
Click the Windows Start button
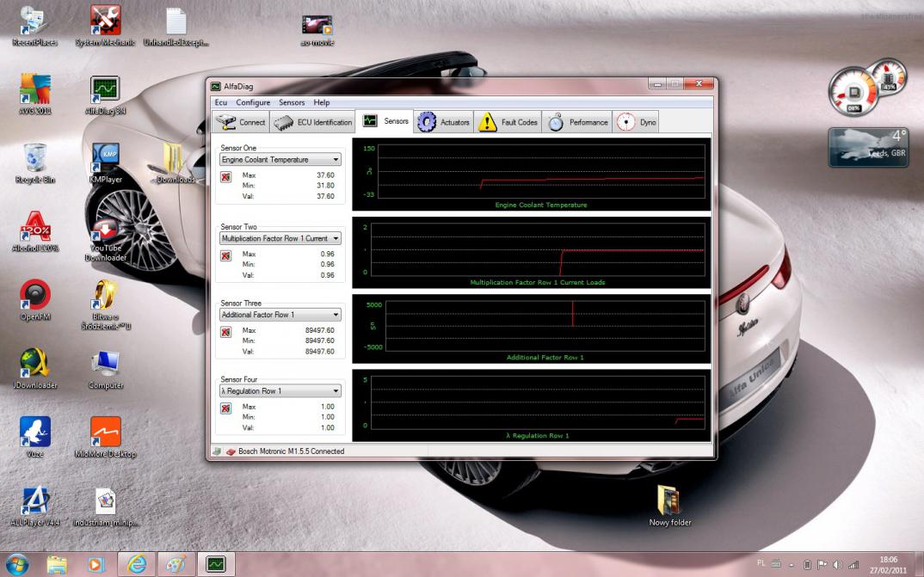click(x=15, y=565)
